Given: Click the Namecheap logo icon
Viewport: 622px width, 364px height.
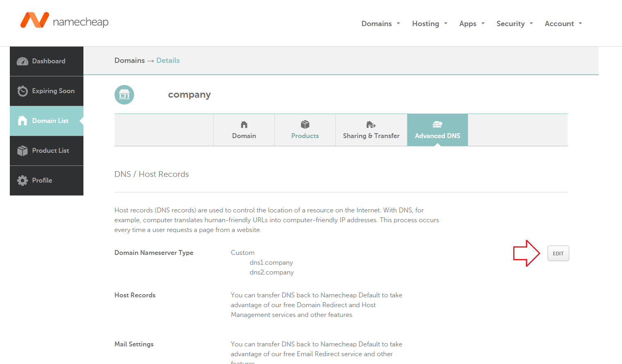Looking at the screenshot, I should point(35,20).
